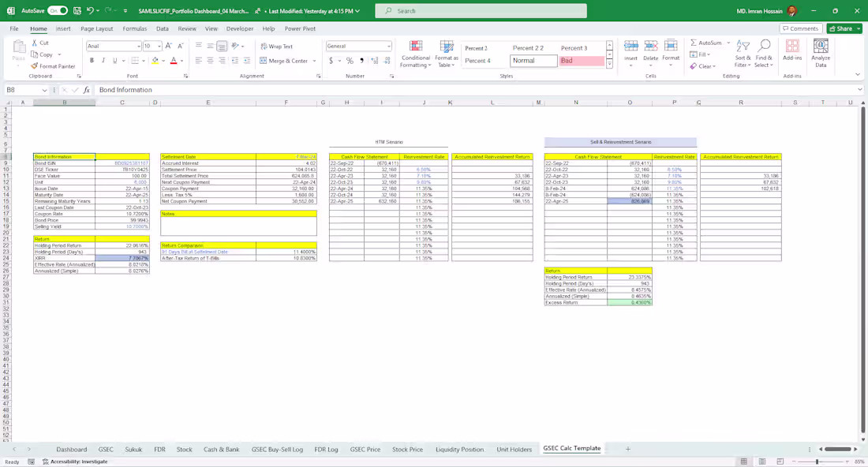Click the Undo icon in title bar
Image resolution: width=868 pixels, height=467 pixels.
90,10
